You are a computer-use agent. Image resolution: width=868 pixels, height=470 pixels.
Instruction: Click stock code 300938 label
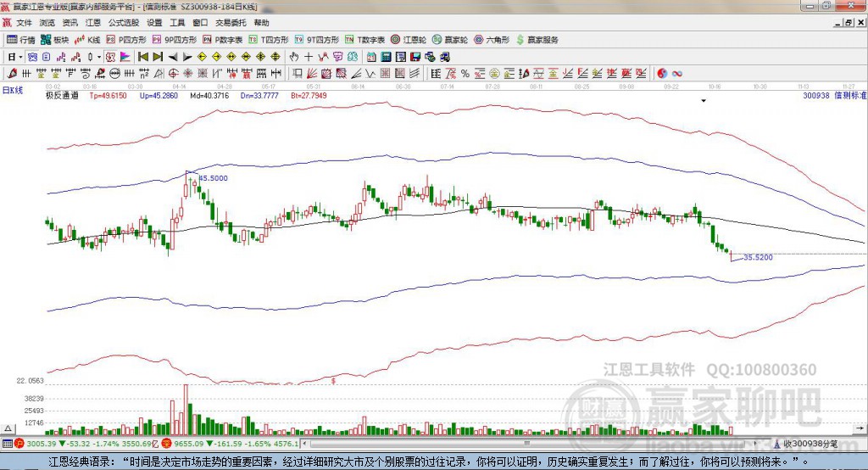pyautogui.click(x=816, y=95)
